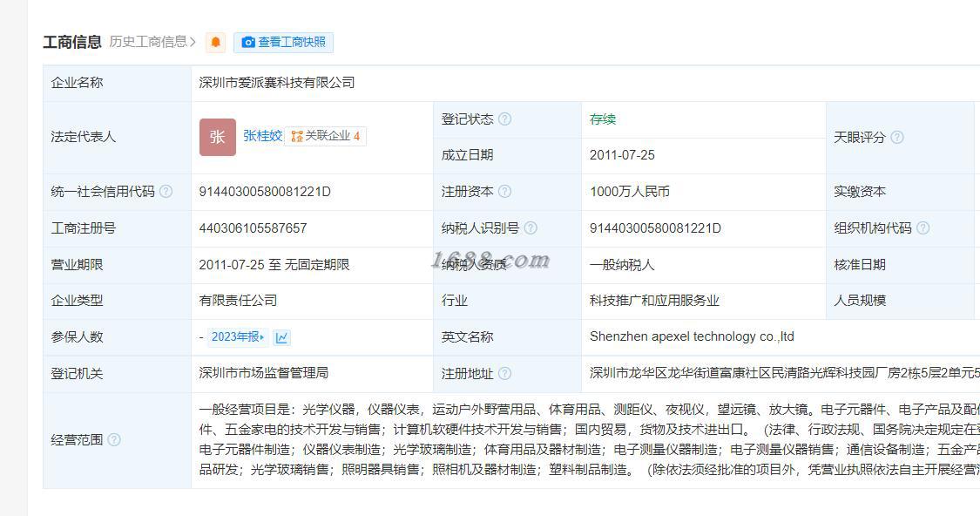Open the insured count trend chart icon
This screenshot has height=516, width=980.
282,337
